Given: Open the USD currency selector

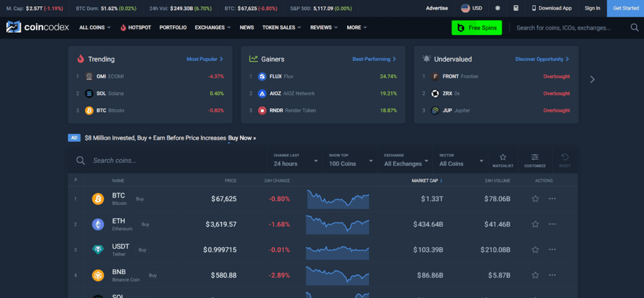Looking at the screenshot, I should point(471,8).
